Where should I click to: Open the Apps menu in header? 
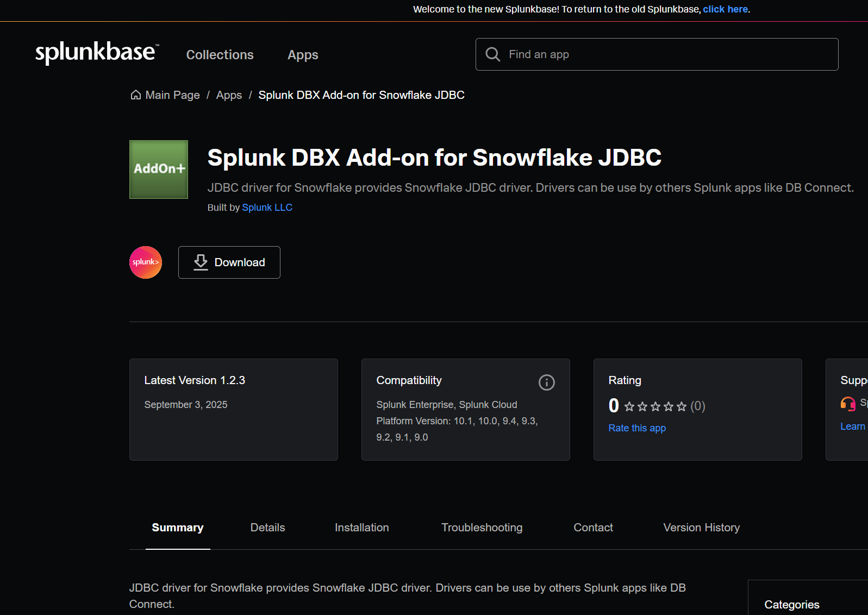pos(303,55)
